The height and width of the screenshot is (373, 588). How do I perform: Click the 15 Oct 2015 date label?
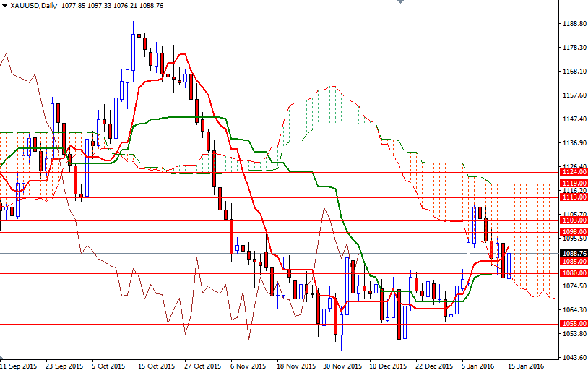pos(155,366)
